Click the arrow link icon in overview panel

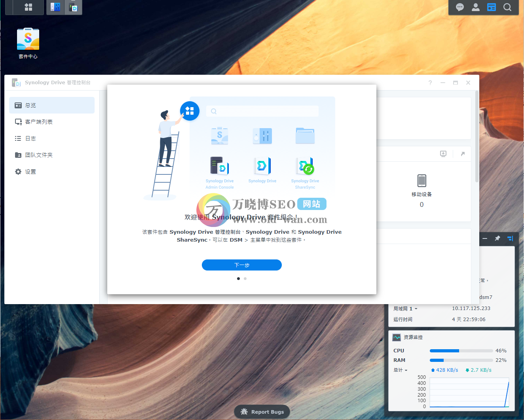pyautogui.click(x=463, y=153)
